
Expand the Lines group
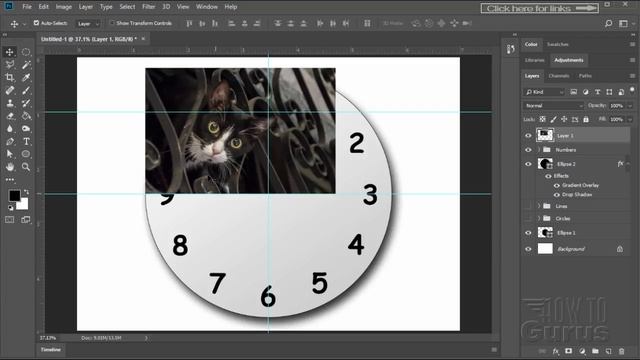539,206
